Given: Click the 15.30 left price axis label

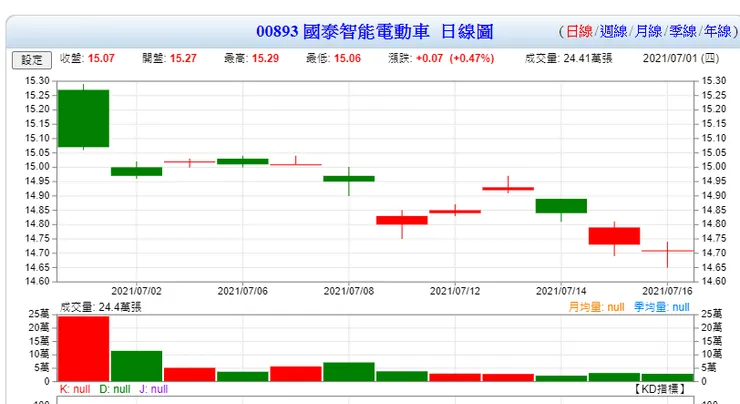Looking at the screenshot, I should (x=37, y=81).
